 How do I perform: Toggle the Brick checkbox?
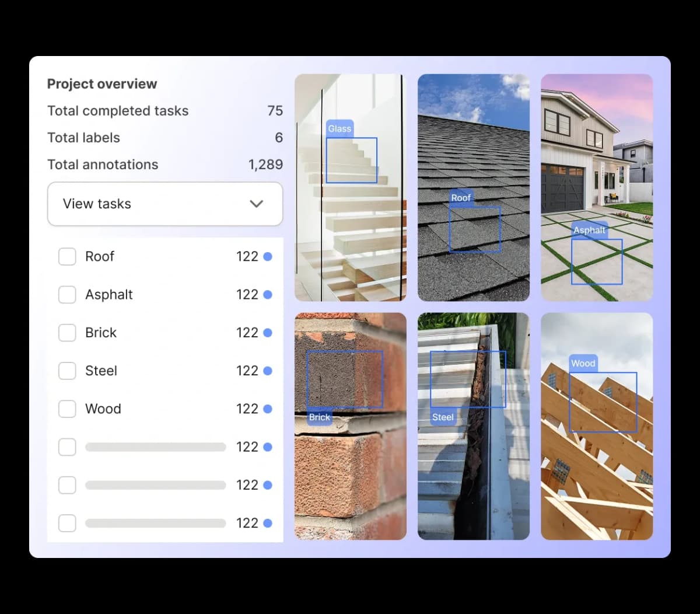pyautogui.click(x=67, y=333)
